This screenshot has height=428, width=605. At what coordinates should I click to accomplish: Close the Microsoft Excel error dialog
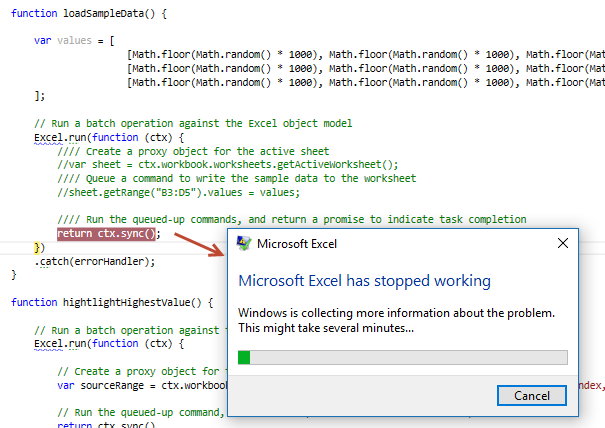tap(563, 243)
